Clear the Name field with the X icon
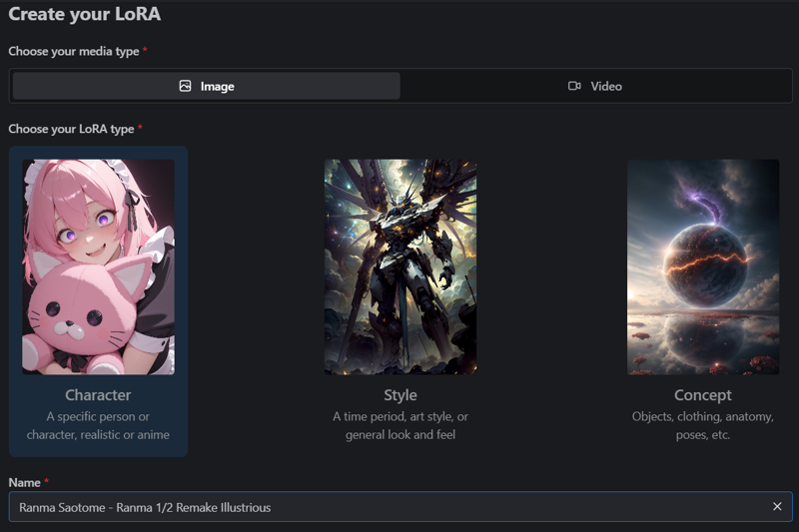 [777, 506]
